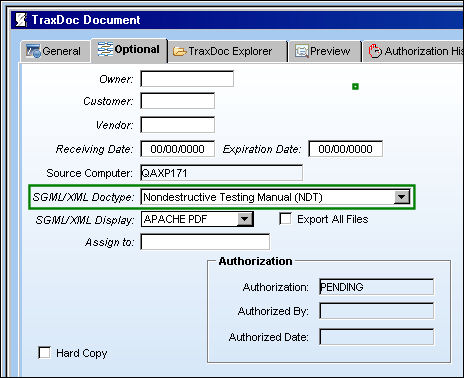
Task: Click the Nondestructive Testing Manual (NDT) combo box
Action: [x=275, y=197]
